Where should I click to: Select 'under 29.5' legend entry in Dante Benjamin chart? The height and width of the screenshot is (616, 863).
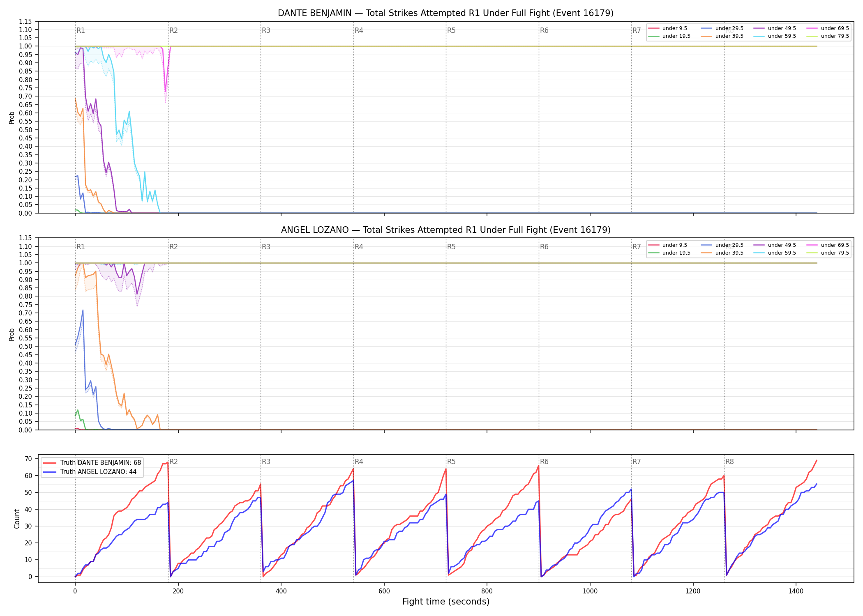click(722, 28)
